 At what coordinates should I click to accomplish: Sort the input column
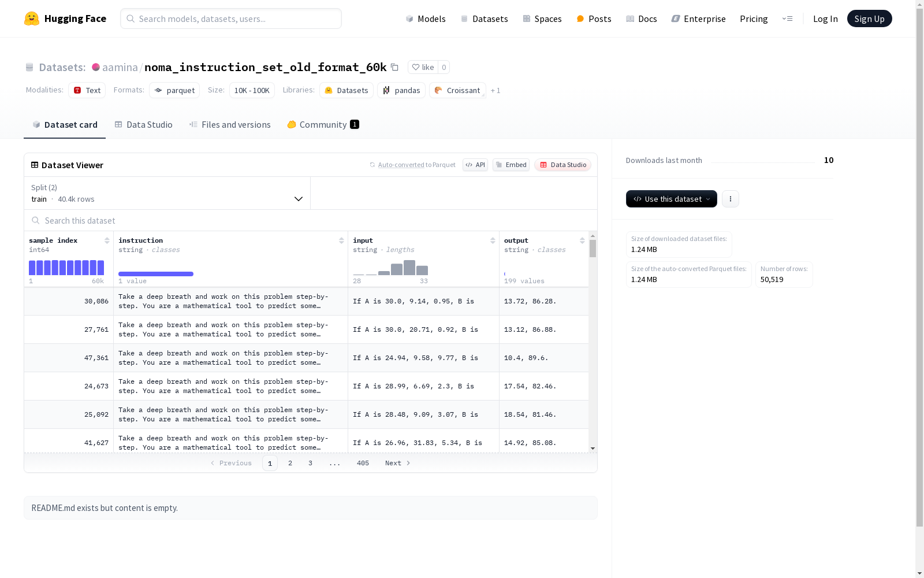pyautogui.click(x=493, y=240)
